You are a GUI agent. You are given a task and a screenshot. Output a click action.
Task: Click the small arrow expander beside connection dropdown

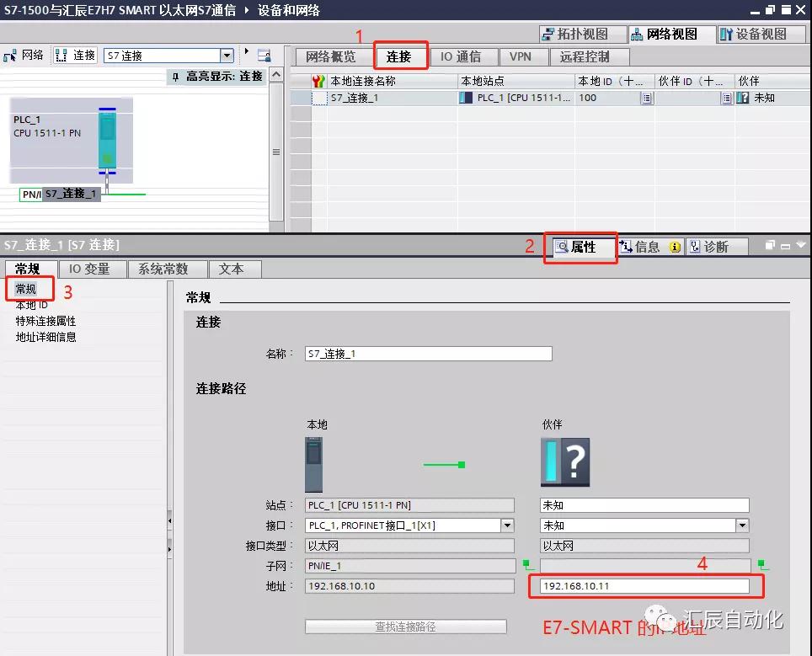pos(247,51)
